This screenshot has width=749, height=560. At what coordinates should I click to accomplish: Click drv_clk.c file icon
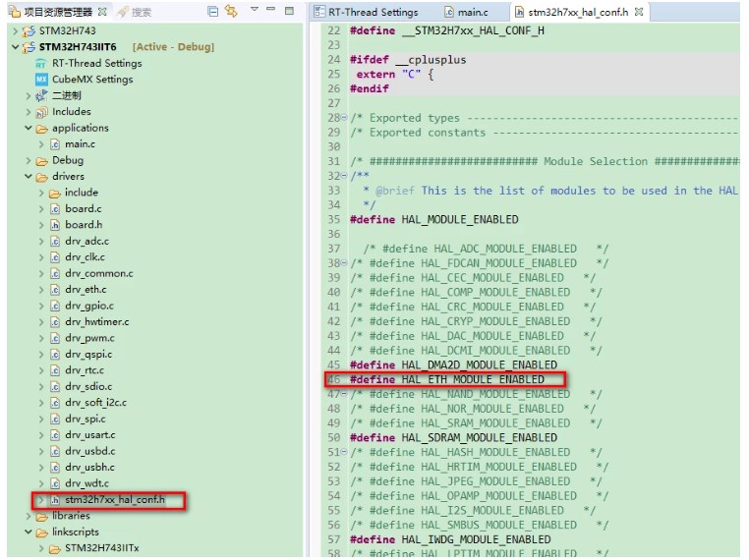coord(55,257)
